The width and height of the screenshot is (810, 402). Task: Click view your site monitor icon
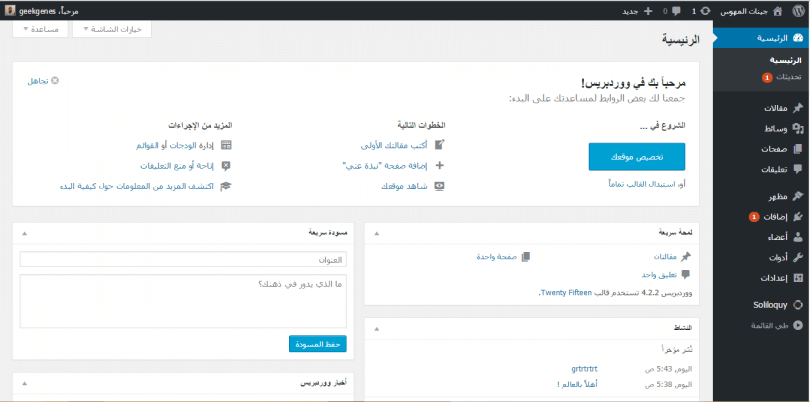pos(440,186)
